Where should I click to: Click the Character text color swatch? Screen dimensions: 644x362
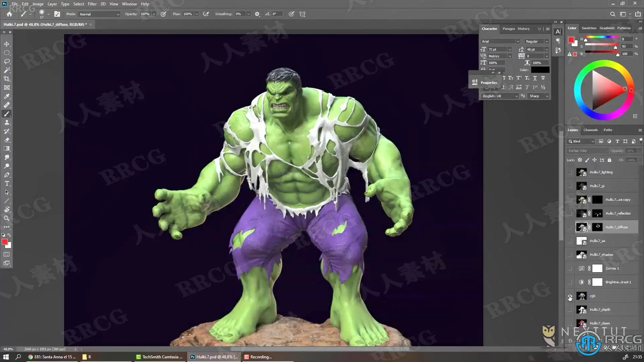tap(540, 70)
